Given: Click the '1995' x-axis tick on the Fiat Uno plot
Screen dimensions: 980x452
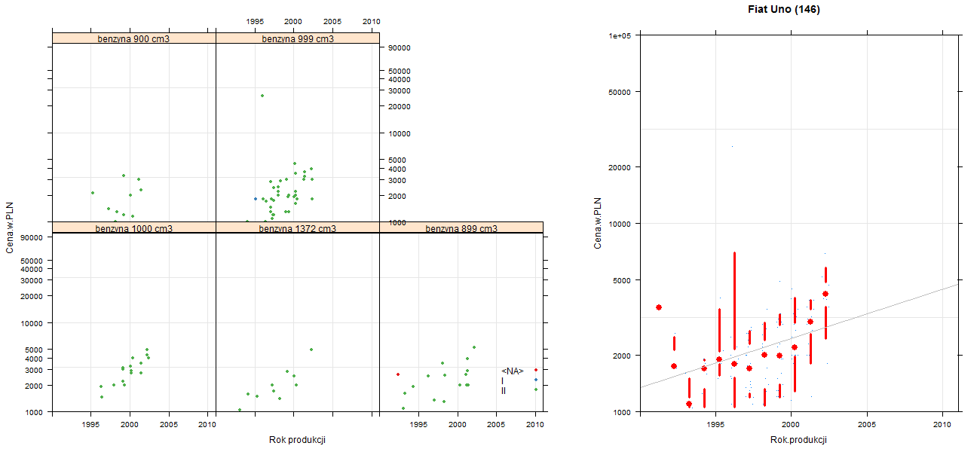Looking at the screenshot, I should tap(715, 426).
